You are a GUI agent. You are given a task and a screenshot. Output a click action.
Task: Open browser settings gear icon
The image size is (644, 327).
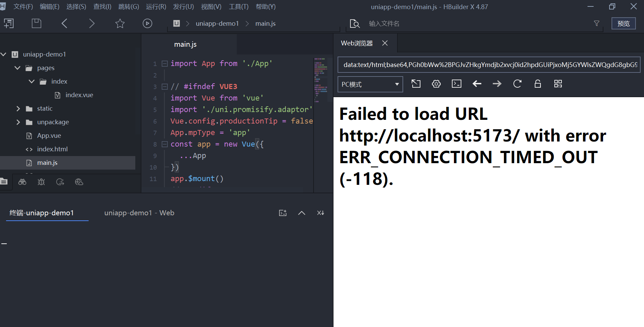[436, 84]
